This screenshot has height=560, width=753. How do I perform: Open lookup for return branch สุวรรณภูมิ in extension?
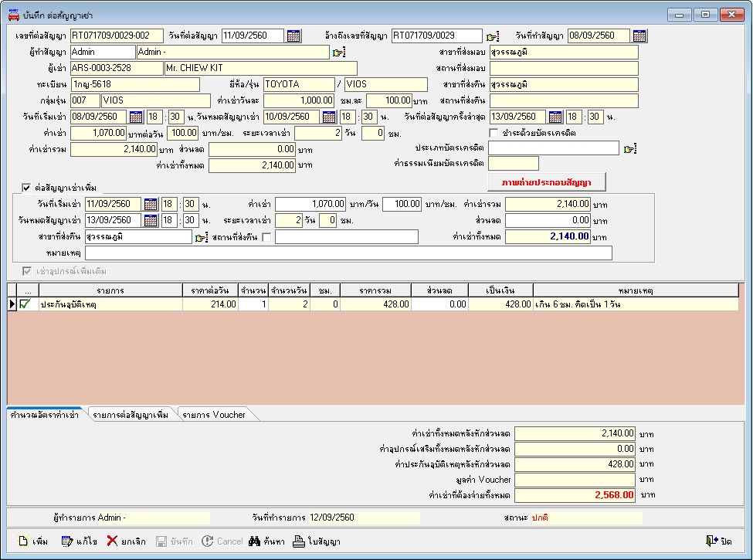(202, 237)
